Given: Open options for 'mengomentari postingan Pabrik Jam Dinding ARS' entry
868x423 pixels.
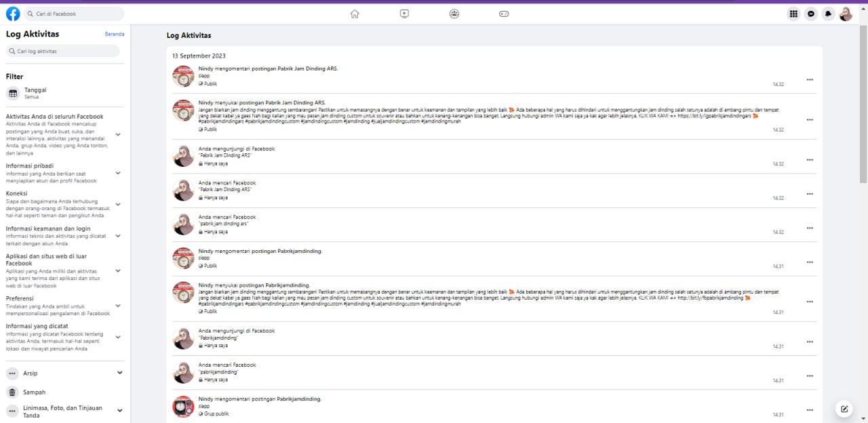Looking at the screenshot, I should (x=810, y=79).
